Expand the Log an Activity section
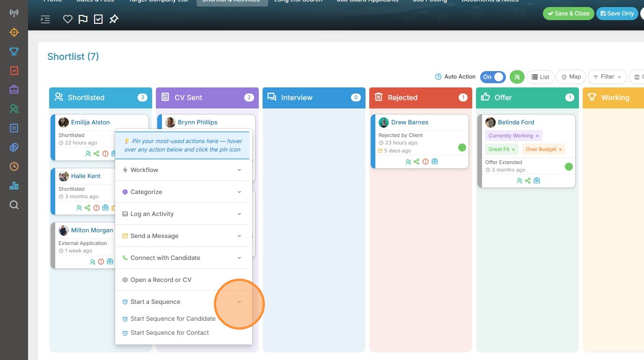Screen dimensions: 644x360 pos(183,214)
